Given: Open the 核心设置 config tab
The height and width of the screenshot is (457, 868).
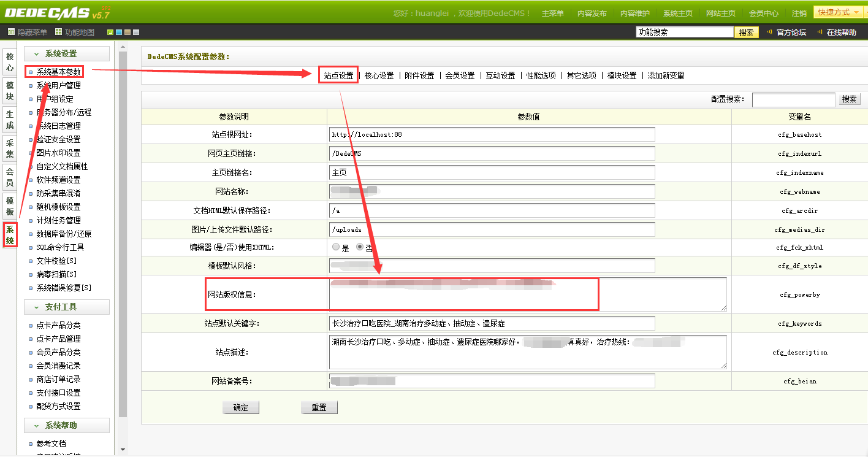Looking at the screenshot, I should (x=379, y=75).
